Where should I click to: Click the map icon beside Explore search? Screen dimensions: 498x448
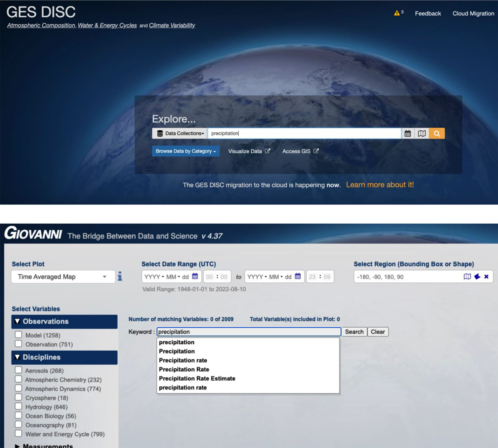[x=422, y=134]
